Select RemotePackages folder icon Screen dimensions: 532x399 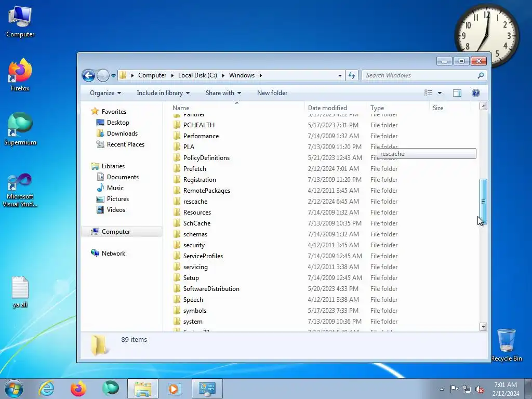pos(177,190)
